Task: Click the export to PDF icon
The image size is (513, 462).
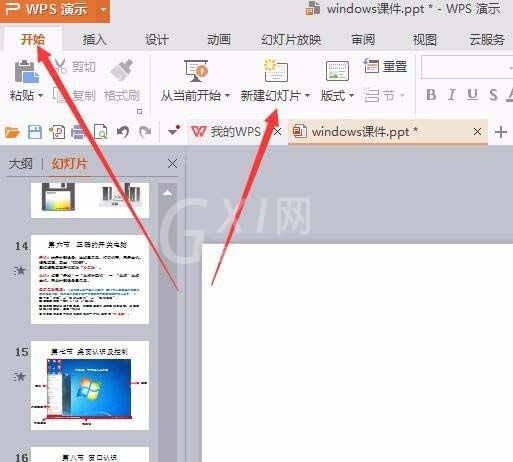Action: [57, 132]
